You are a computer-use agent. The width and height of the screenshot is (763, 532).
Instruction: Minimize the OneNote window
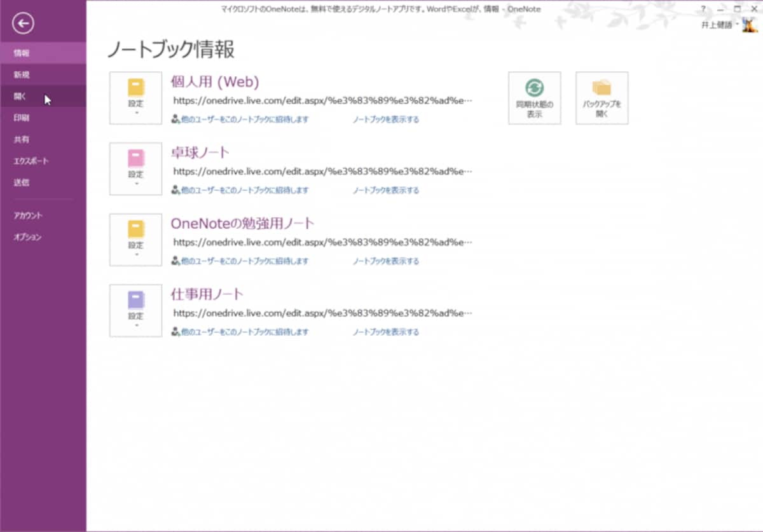[x=720, y=9]
